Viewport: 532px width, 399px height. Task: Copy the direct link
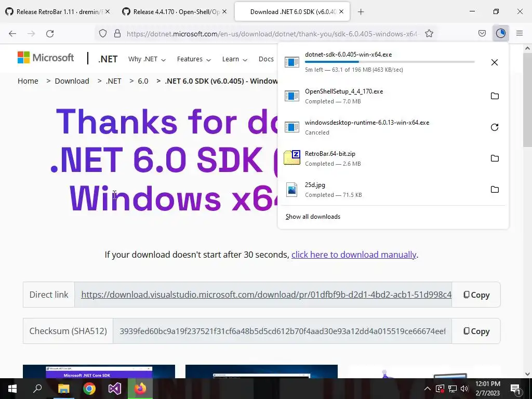click(476, 295)
